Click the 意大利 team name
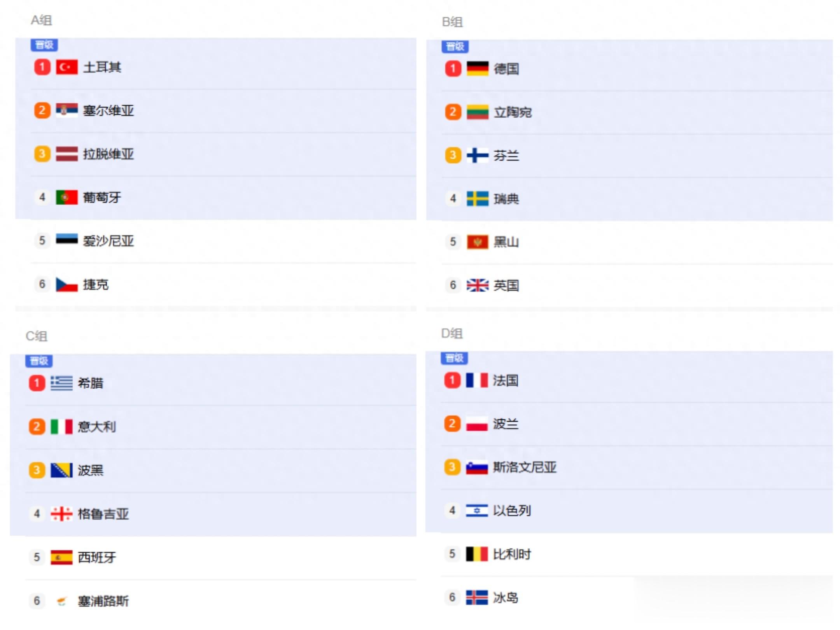This screenshot has height=630, width=840. click(96, 427)
